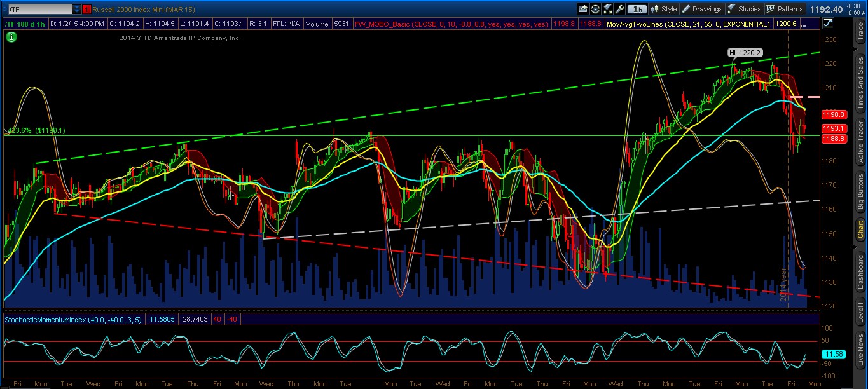Click the 'D: 1/2/15 4:00 PM' date field
Screen dimensions: 868x389
click(x=77, y=24)
